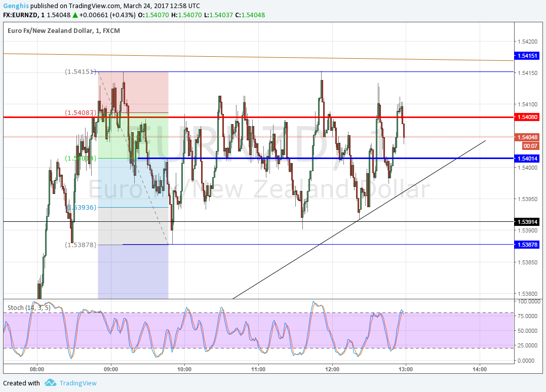Click the 1.53850 price axis value
The width and height of the screenshot is (546, 392).
528,262
